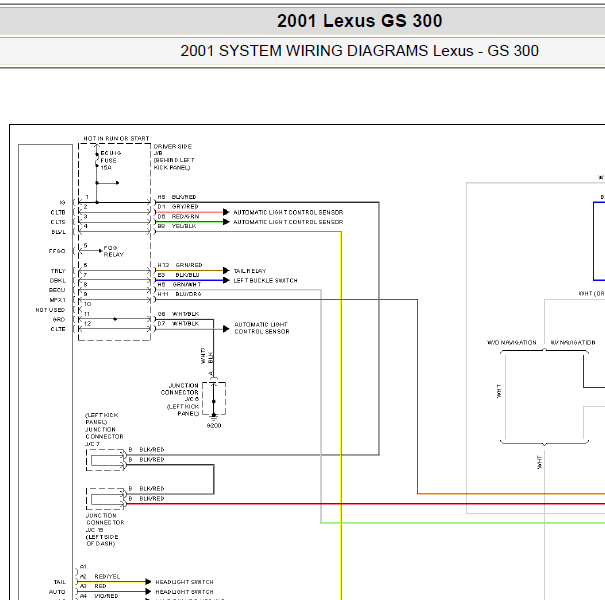This screenshot has width=605, height=600.
Task: Click the ECU-IG FUSE 15A label
Action: (111, 161)
